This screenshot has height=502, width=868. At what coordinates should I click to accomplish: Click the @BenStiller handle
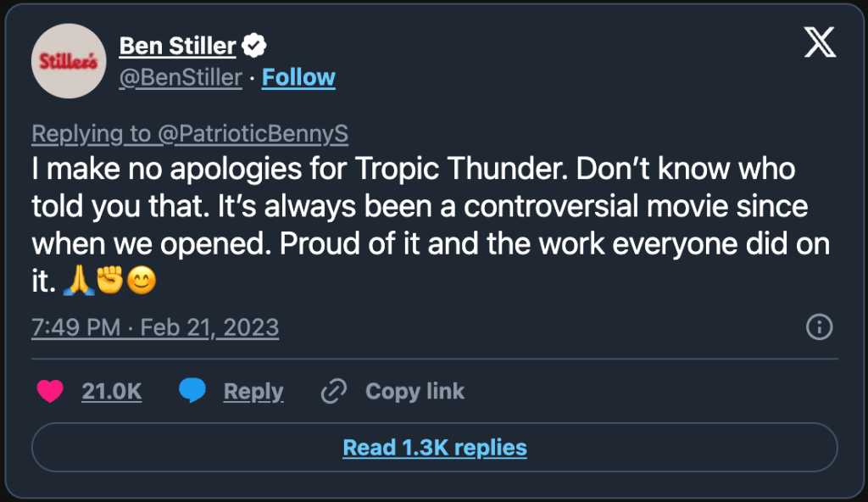[181, 77]
